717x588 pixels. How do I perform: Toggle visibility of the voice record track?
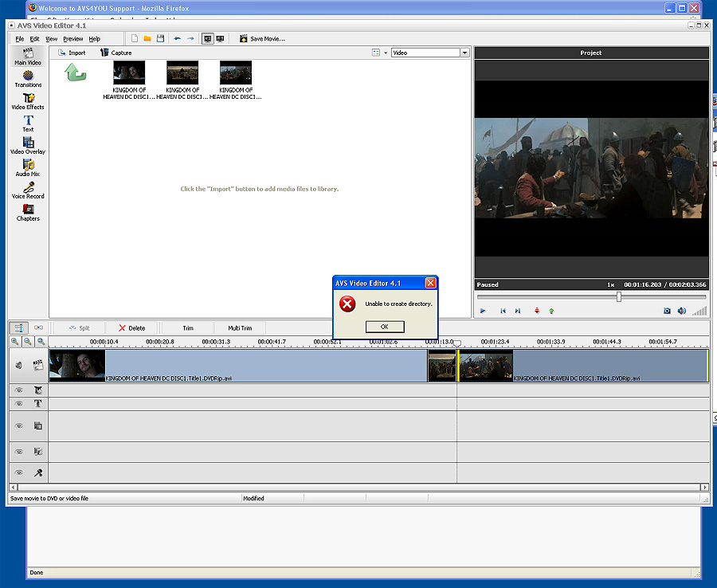pyautogui.click(x=19, y=472)
